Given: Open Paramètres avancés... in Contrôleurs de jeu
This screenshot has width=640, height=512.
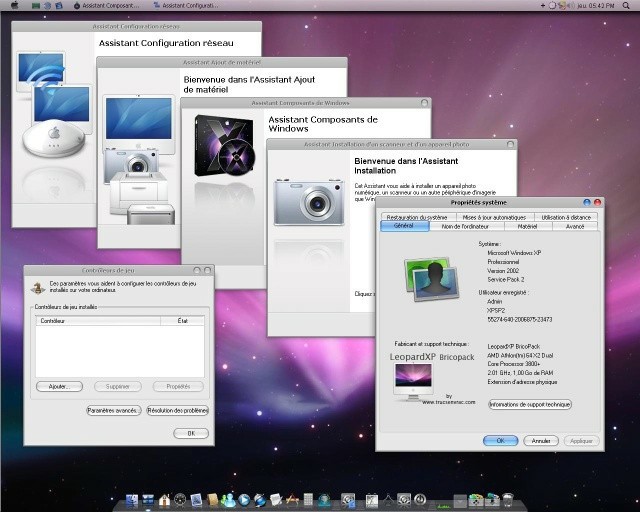Looking at the screenshot, I should pos(114,410).
